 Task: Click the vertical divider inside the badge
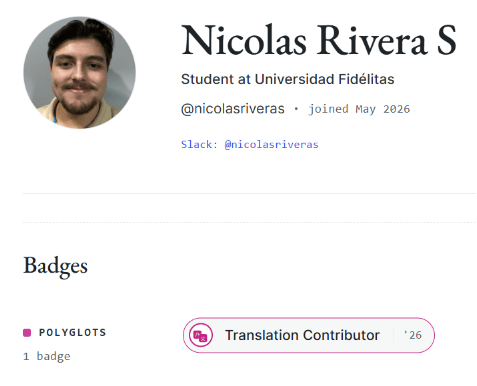pyautogui.click(x=393, y=335)
